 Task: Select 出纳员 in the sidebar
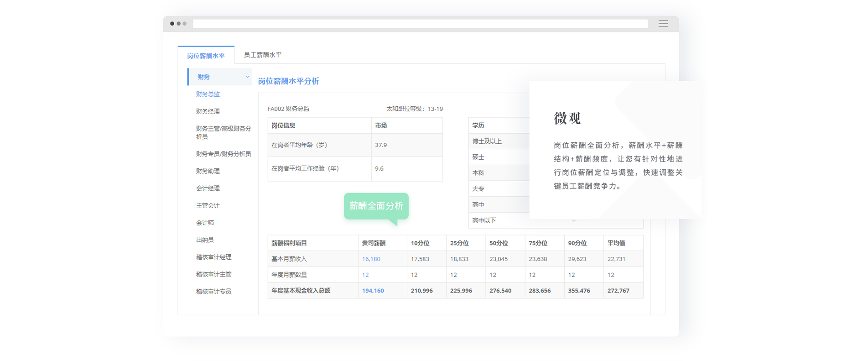point(205,240)
